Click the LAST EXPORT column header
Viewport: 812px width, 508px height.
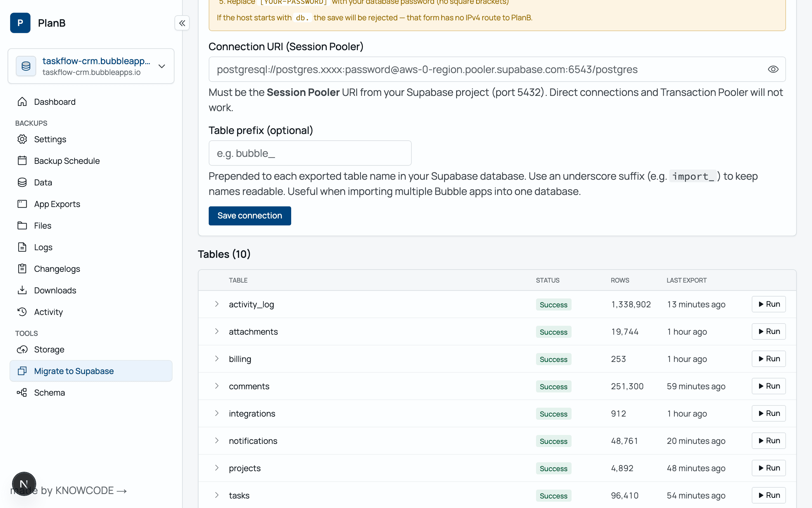(x=686, y=280)
